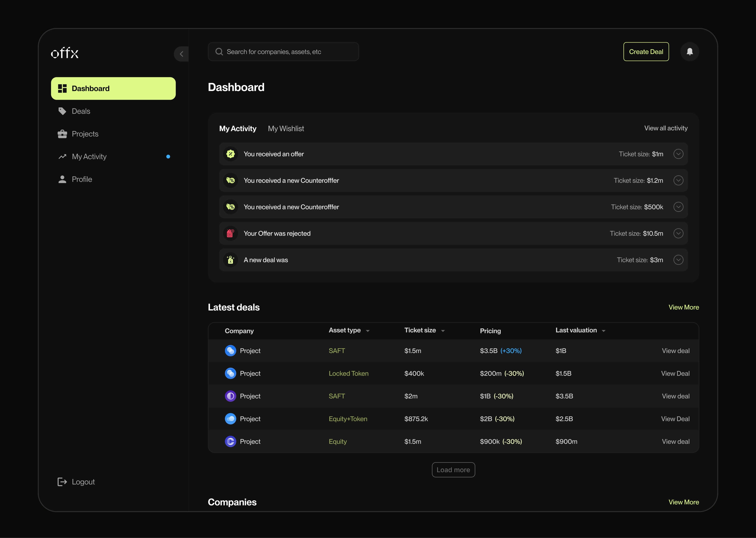
Task: Click the Logout exit icon
Action: click(62, 482)
